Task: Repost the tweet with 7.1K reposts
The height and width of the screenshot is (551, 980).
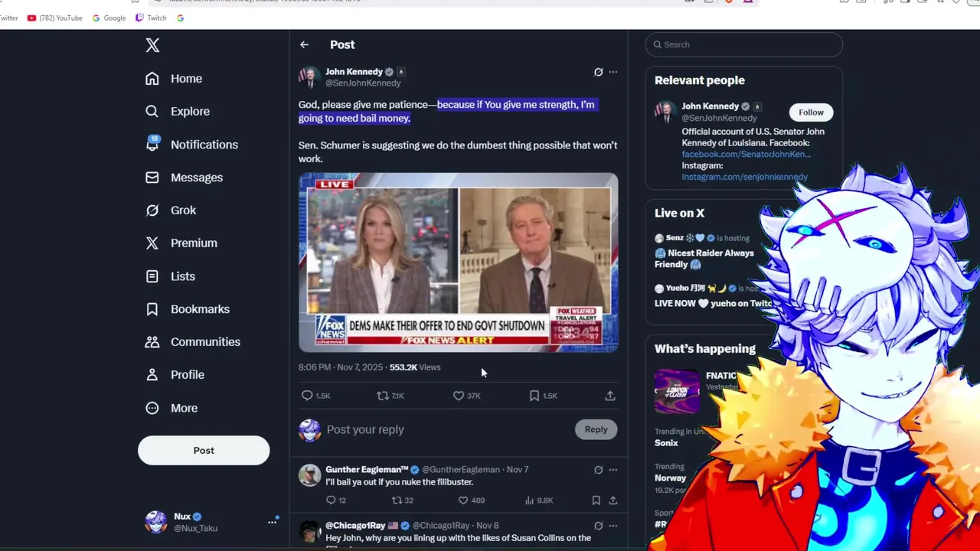Action: [390, 396]
